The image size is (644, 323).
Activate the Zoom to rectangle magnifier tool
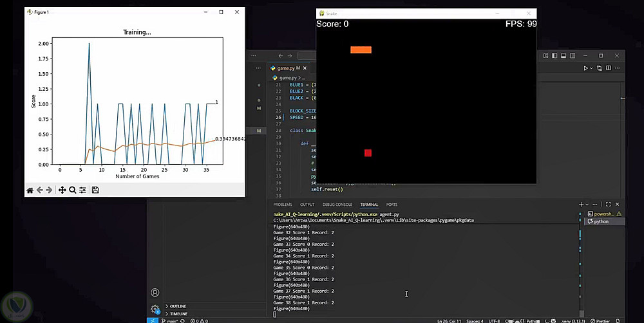pyautogui.click(x=73, y=190)
